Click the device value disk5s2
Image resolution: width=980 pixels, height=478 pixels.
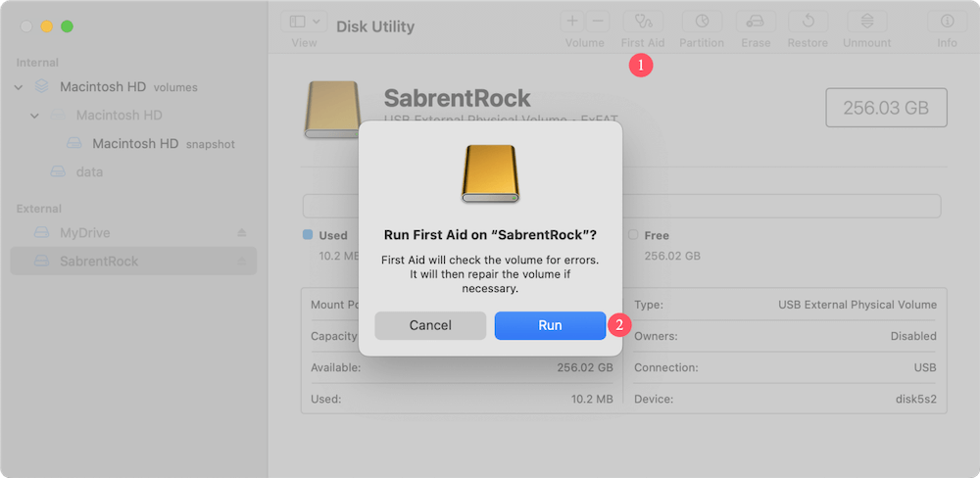pos(916,400)
